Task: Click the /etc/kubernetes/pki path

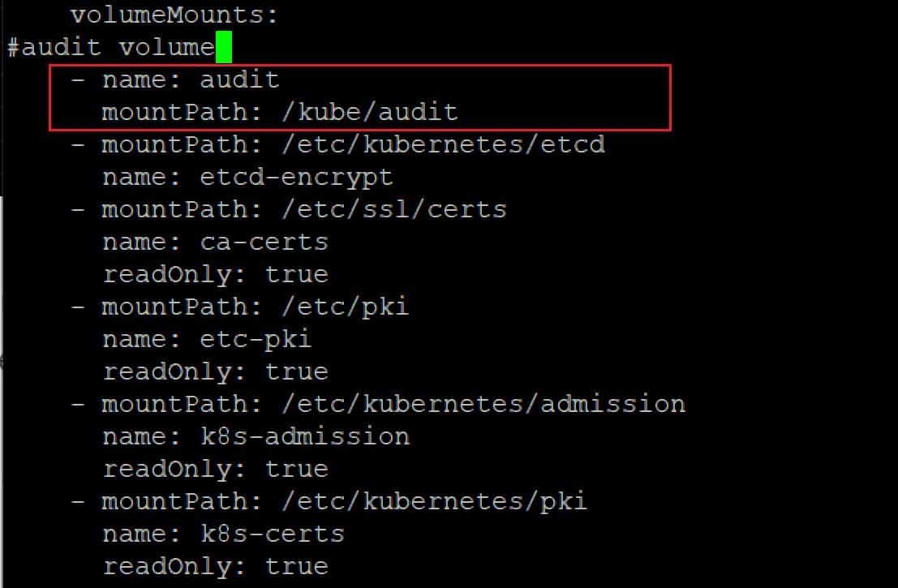Action: (x=434, y=501)
